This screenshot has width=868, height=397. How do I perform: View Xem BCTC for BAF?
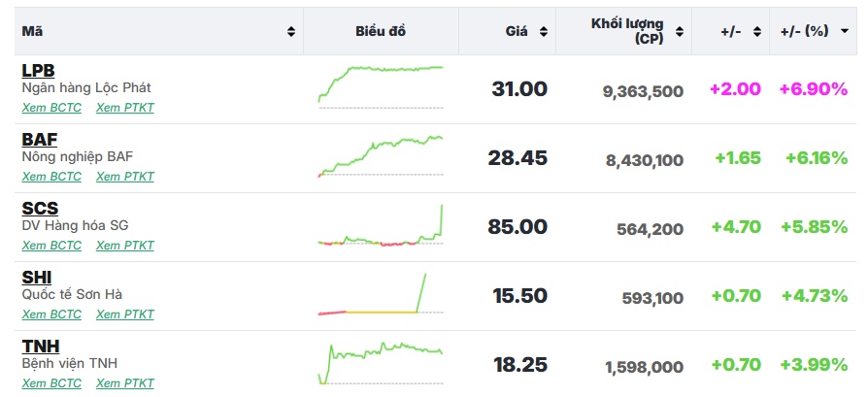51,177
